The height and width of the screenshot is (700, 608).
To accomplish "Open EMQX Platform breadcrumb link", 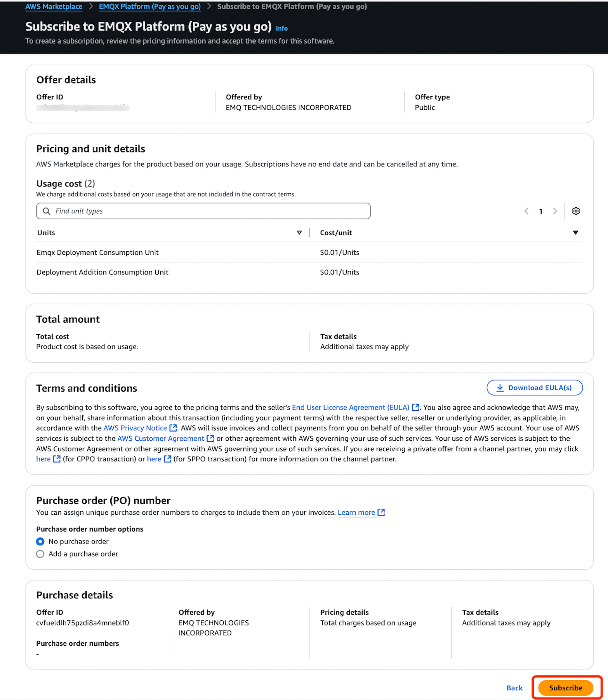I will click(149, 6).
